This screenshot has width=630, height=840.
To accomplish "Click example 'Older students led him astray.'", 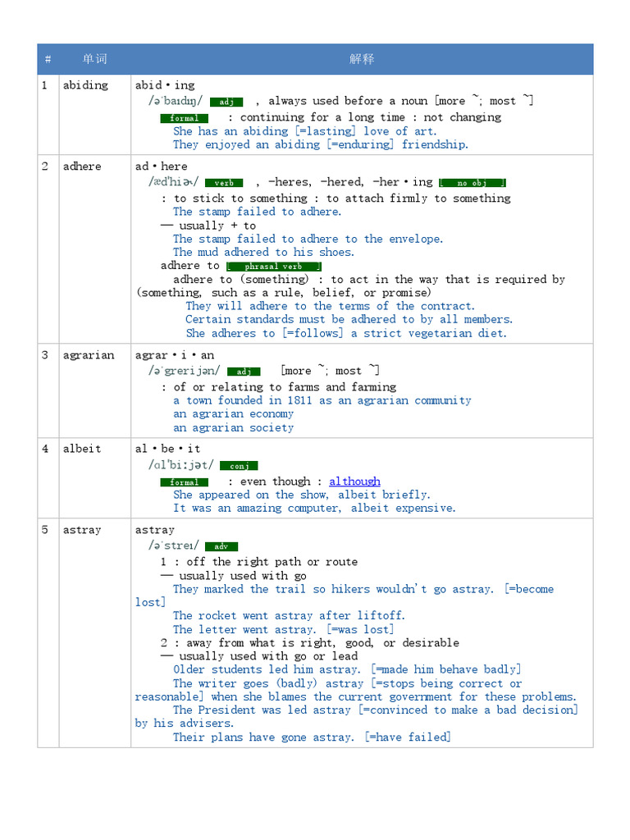I will point(266,669).
